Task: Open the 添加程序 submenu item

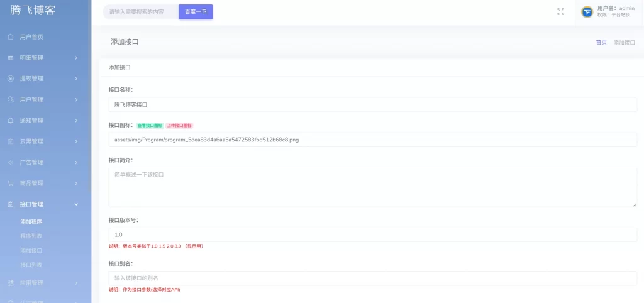Action: pyautogui.click(x=31, y=221)
